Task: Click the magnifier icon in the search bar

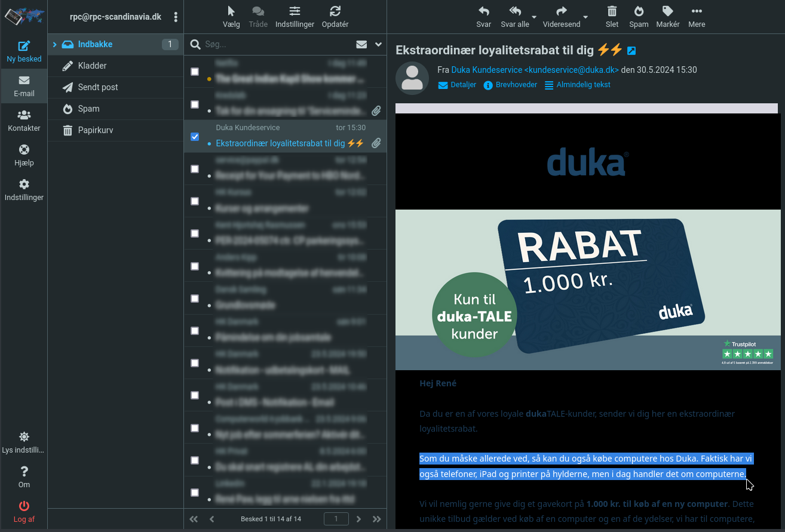Action: click(x=195, y=44)
